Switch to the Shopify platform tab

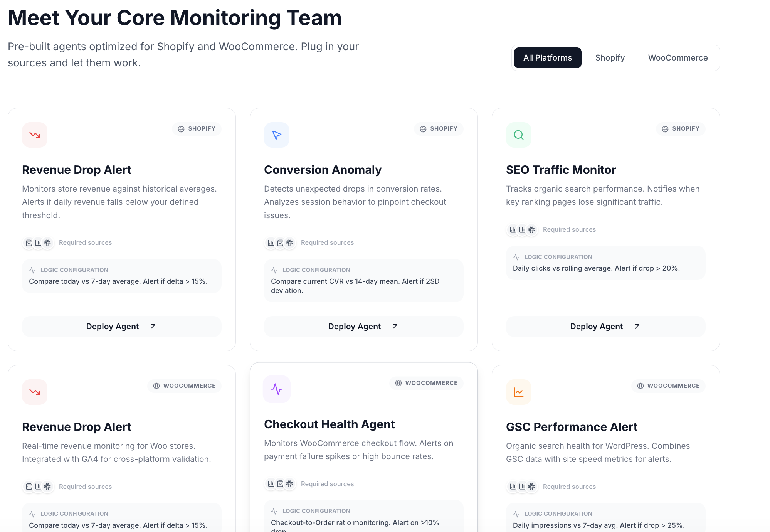point(610,58)
